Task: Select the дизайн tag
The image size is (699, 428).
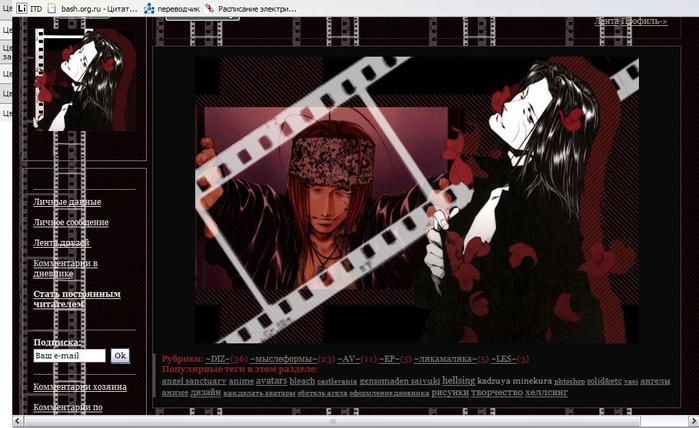Action: click(206, 392)
